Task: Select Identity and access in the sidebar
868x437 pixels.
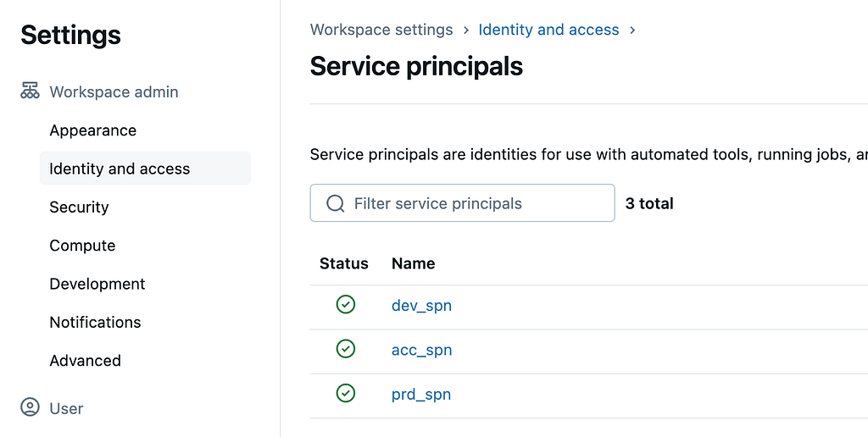Action: coord(145,169)
